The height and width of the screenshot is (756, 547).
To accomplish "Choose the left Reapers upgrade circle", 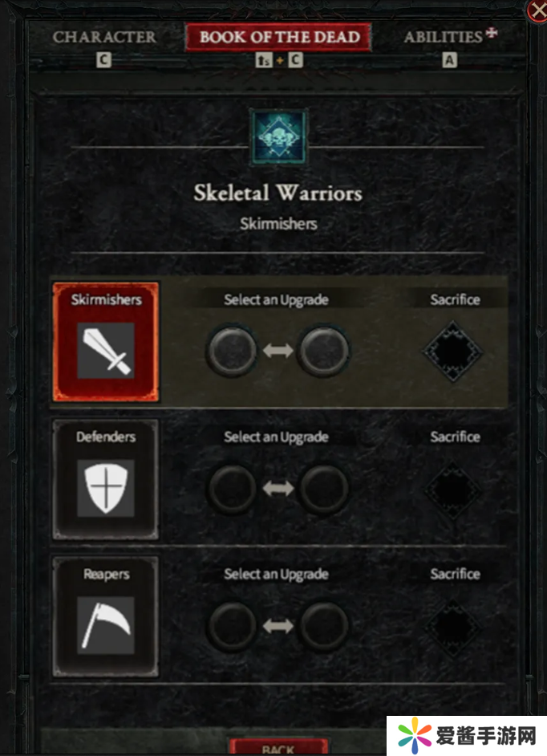I will [232, 626].
